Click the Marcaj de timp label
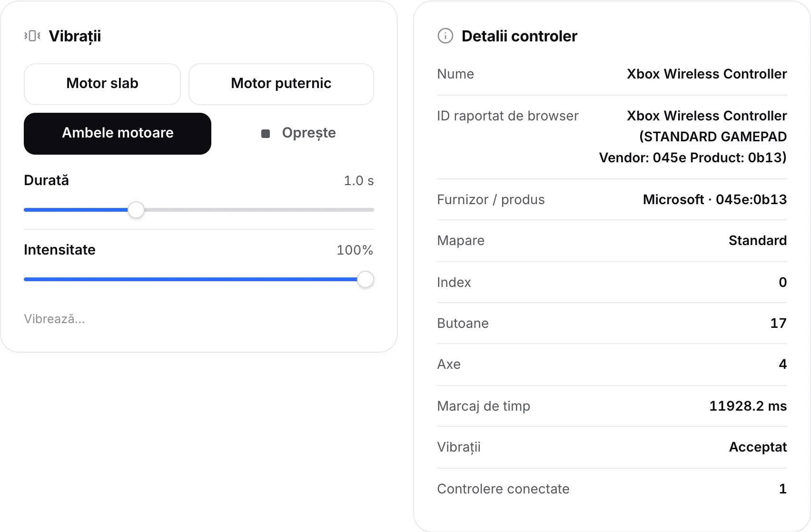 484,406
